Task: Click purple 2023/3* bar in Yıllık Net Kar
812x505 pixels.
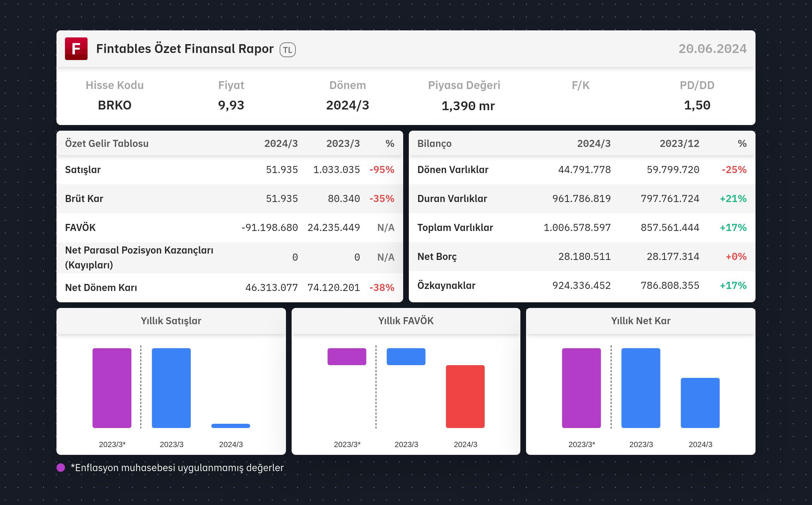Action: [x=581, y=388]
